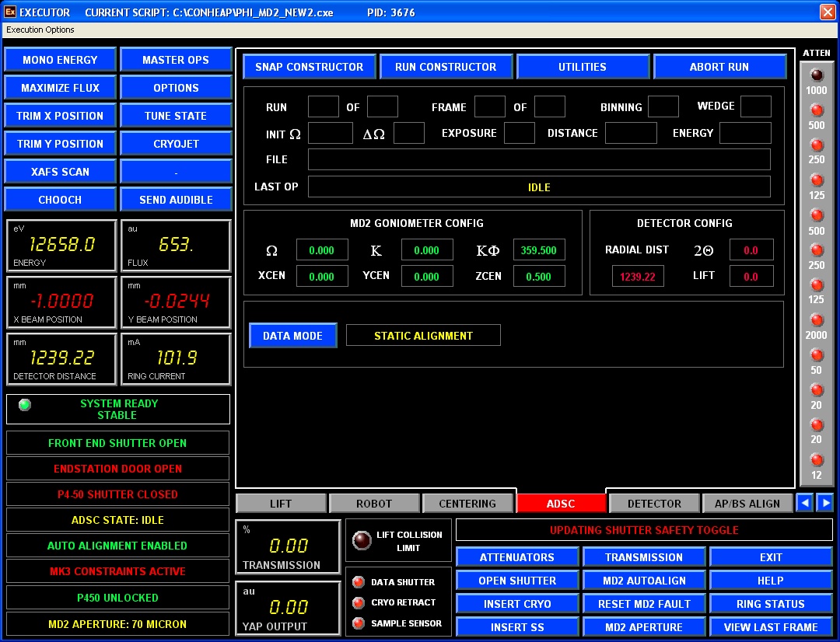Click the 12 attenuator knob at the bottom
This screenshot has width=840, height=642.
(x=817, y=460)
